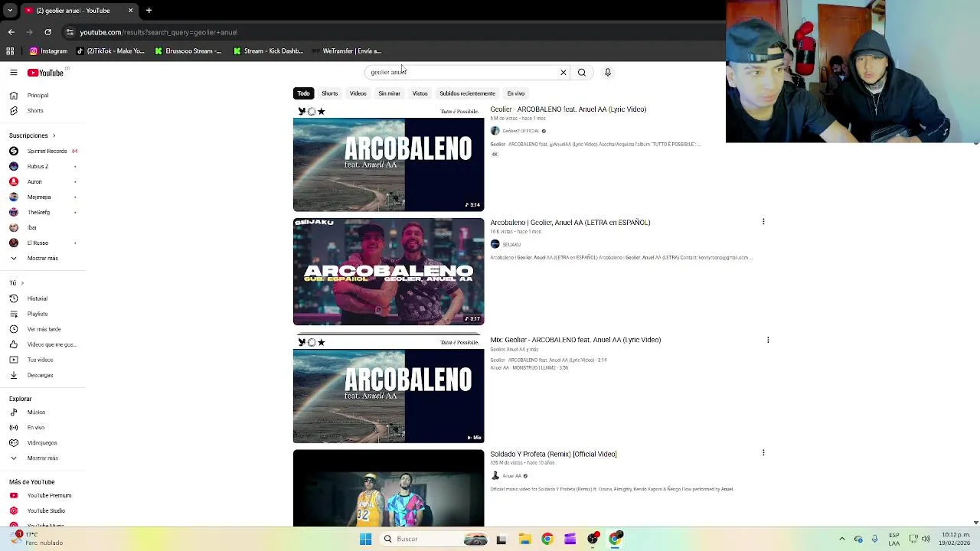Viewport: 980px width, 551px height.
Task: Open the YouTube hamburger guide menu
Action: tap(13, 73)
